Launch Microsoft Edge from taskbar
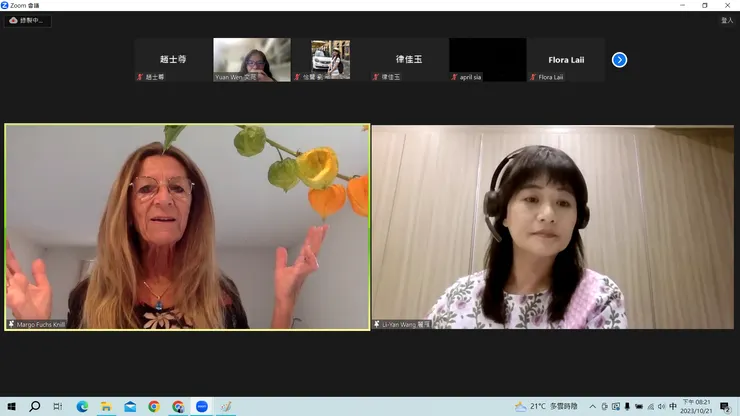The width and height of the screenshot is (740, 416). pos(82,407)
